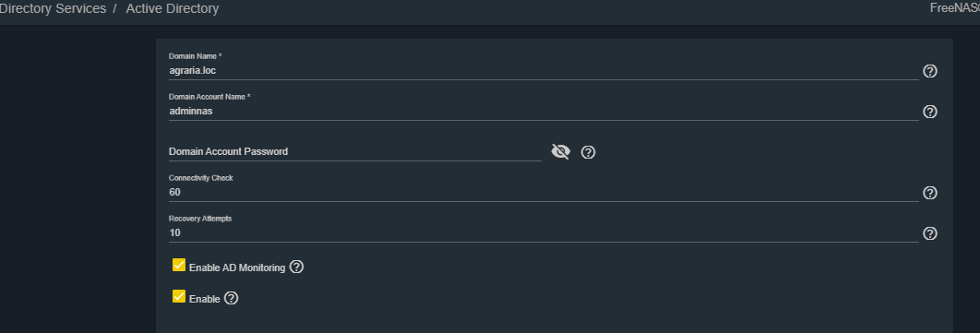Show help for Domain Account Password
The height and width of the screenshot is (333, 980).
(x=588, y=152)
